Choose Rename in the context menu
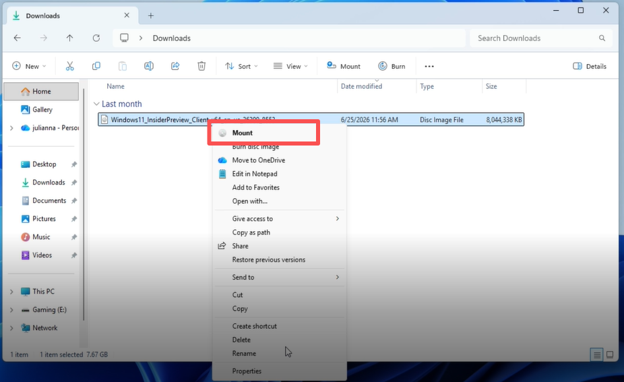The width and height of the screenshot is (624, 382). pos(279,353)
